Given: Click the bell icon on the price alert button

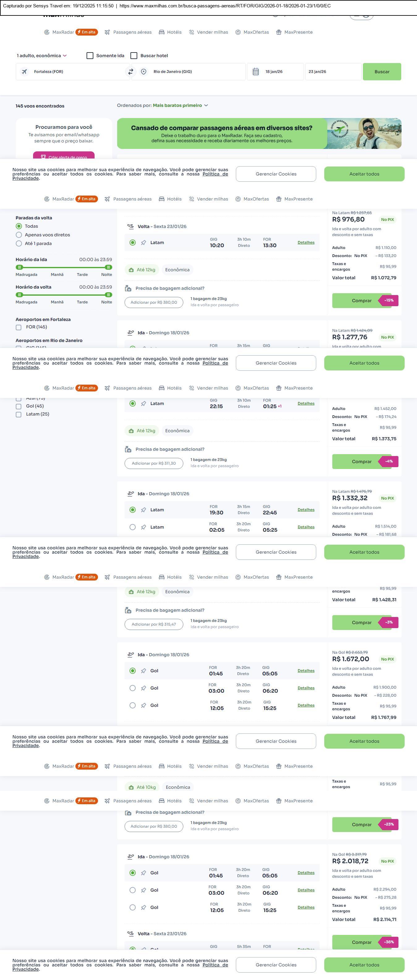Looking at the screenshot, I should coord(43,157).
